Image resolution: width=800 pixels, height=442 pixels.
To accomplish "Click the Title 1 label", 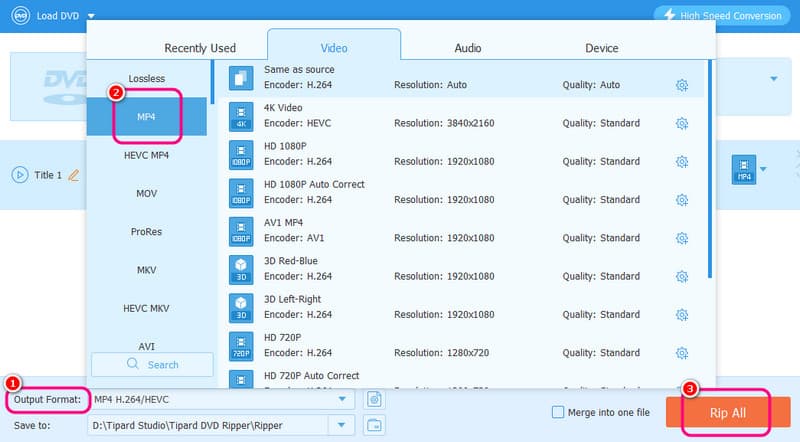I will click(48, 175).
